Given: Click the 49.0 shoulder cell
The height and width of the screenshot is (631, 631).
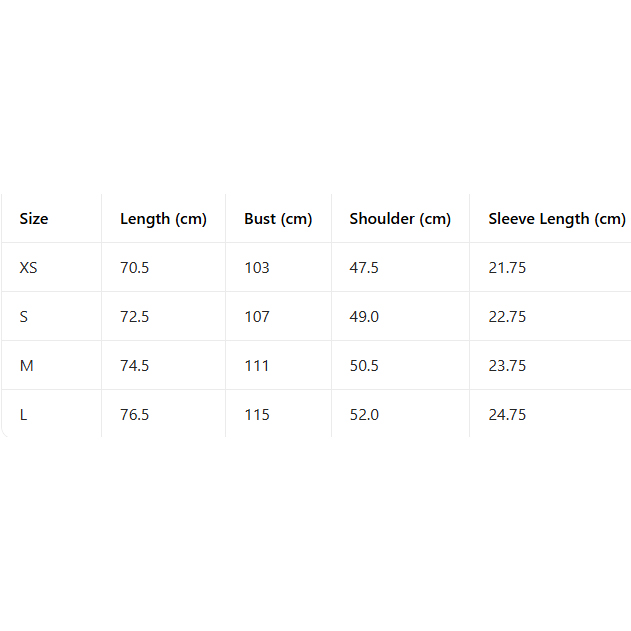Looking at the screenshot, I should pyautogui.click(x=364, y=317).
